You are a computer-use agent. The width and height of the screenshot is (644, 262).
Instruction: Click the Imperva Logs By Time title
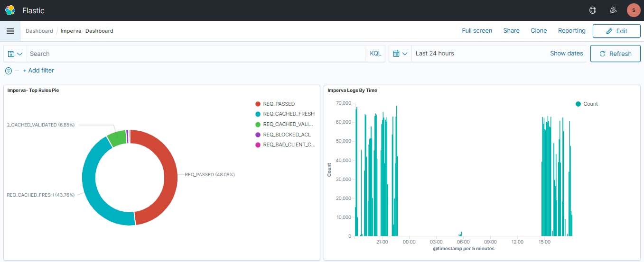[352, 90]
